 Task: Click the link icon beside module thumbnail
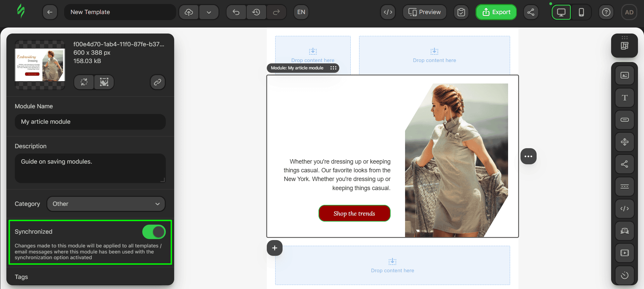pos(157,82)
